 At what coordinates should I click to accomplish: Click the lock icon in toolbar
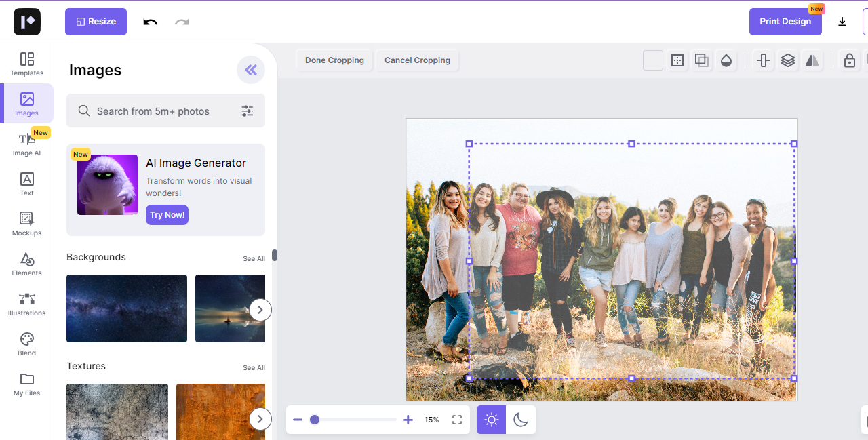pyautogui.click(x=849, y=60)
